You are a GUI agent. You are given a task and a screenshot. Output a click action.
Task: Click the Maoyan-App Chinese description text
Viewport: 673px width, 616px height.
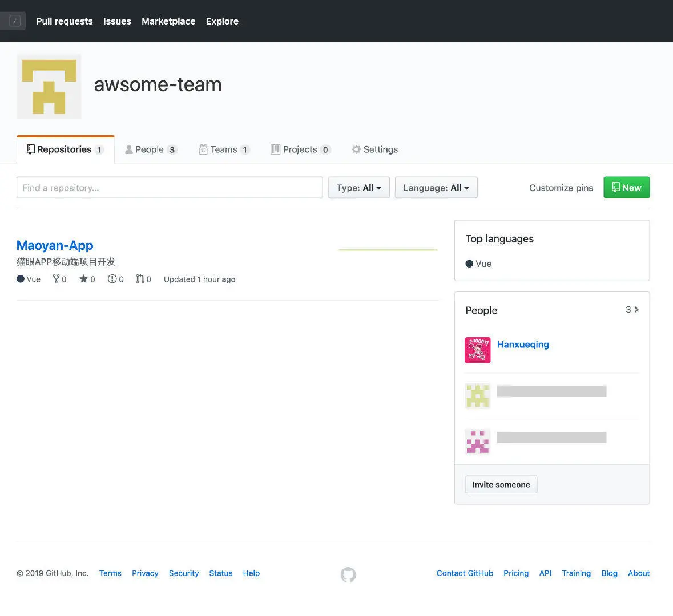tap(66, 262)
